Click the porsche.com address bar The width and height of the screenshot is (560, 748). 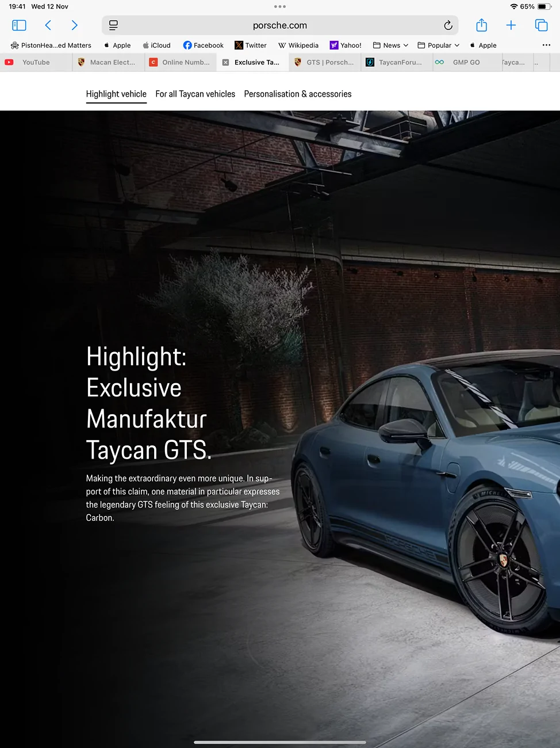280,25
